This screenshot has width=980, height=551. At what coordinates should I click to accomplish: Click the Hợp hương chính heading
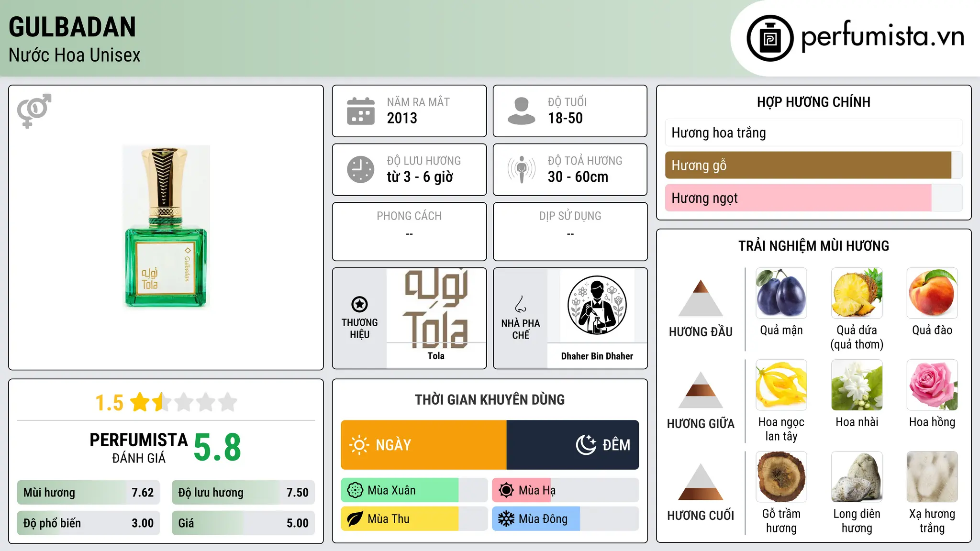click(813, 102)
